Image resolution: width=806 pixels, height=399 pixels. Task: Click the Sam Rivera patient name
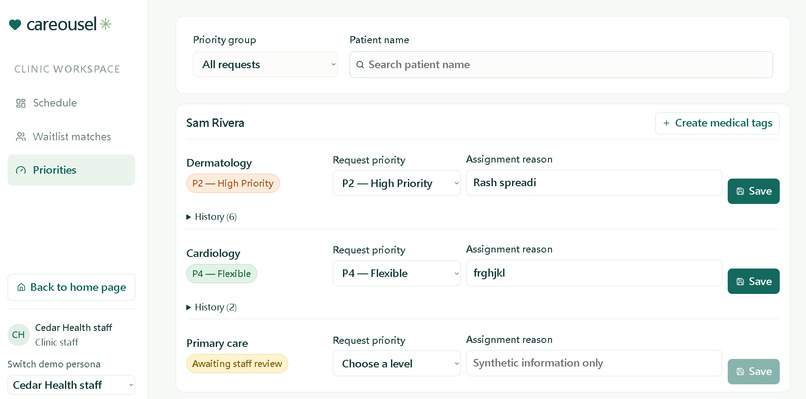[x=215, y=123]
